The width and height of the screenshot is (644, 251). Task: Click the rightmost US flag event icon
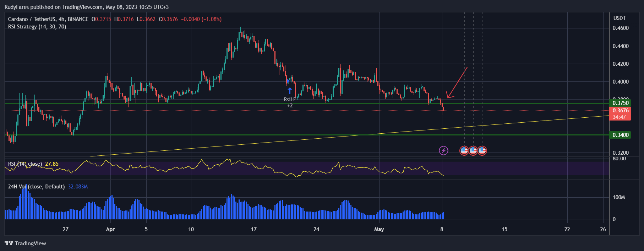coord(482,151)
